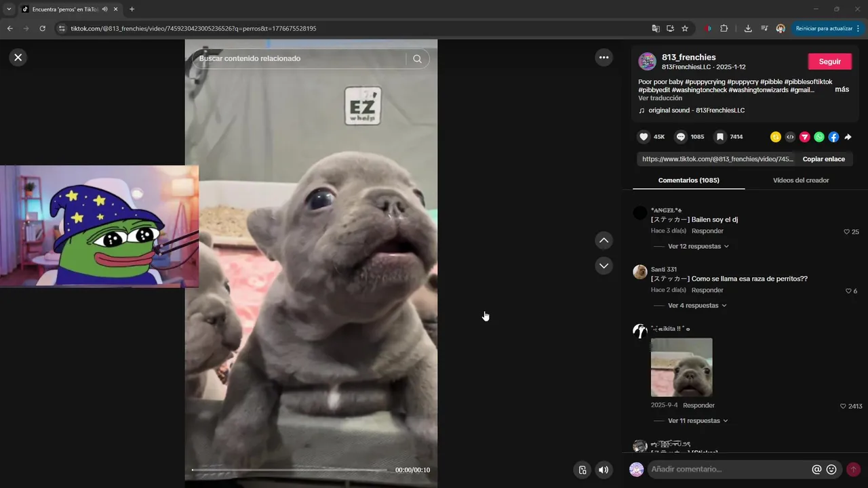Click hashtag #puppycrying in description
The width and height of the screenshot is (868, 488).
click(x=705, y=82)
